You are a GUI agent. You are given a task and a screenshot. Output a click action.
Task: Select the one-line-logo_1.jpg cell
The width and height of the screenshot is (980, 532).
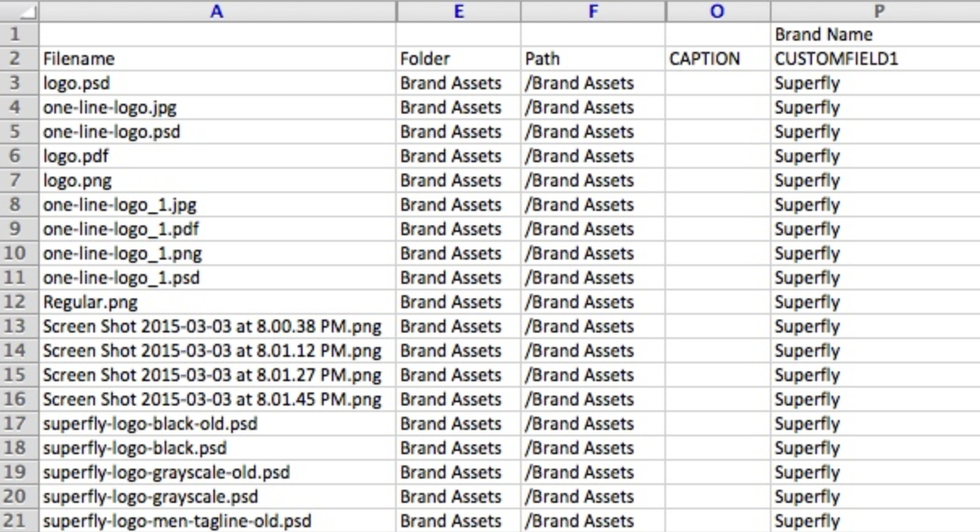point(217,204)
